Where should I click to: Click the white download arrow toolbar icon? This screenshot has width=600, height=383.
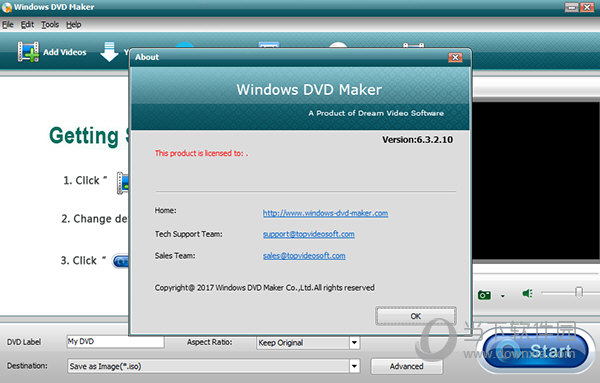109,52
